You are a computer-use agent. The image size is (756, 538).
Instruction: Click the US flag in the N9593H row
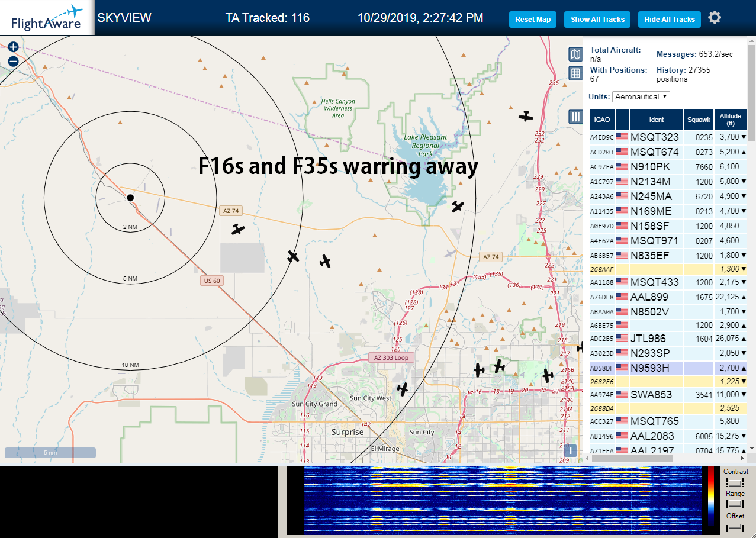coord(622,368)
